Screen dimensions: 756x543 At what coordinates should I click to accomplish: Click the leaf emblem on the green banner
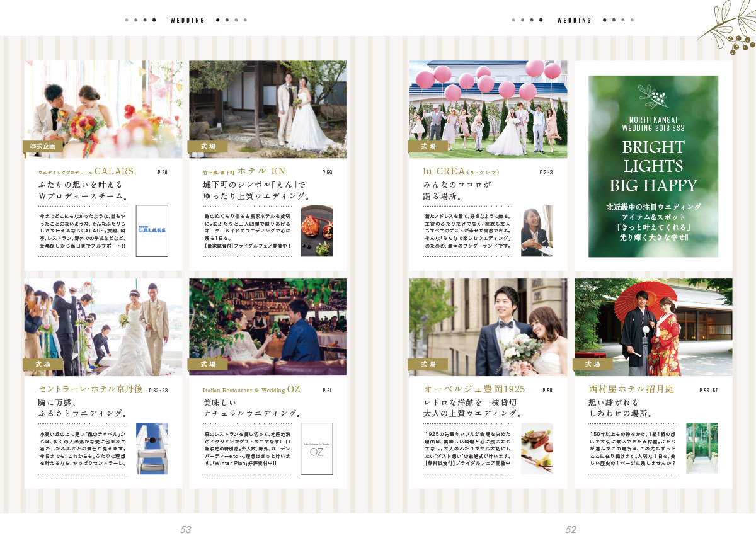pos(653,97)
